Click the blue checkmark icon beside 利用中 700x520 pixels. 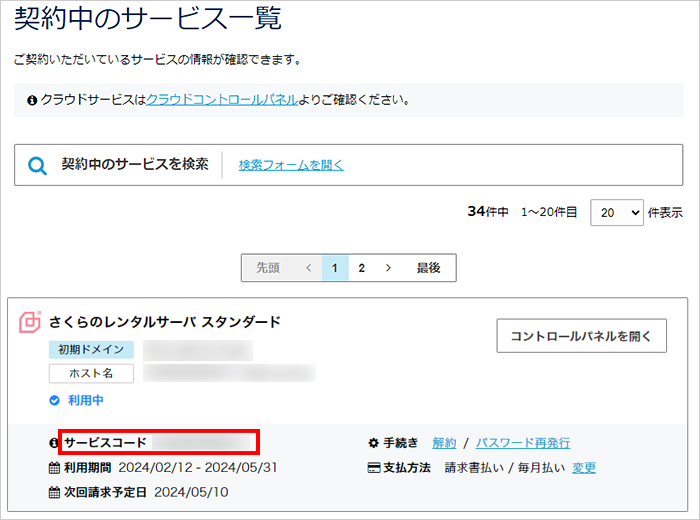54,400
